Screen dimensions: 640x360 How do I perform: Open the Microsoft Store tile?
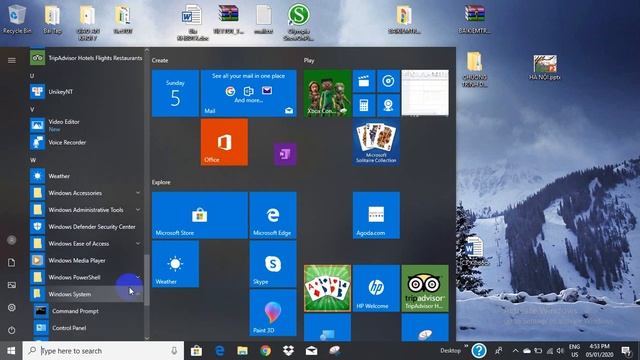click(200, 215)
